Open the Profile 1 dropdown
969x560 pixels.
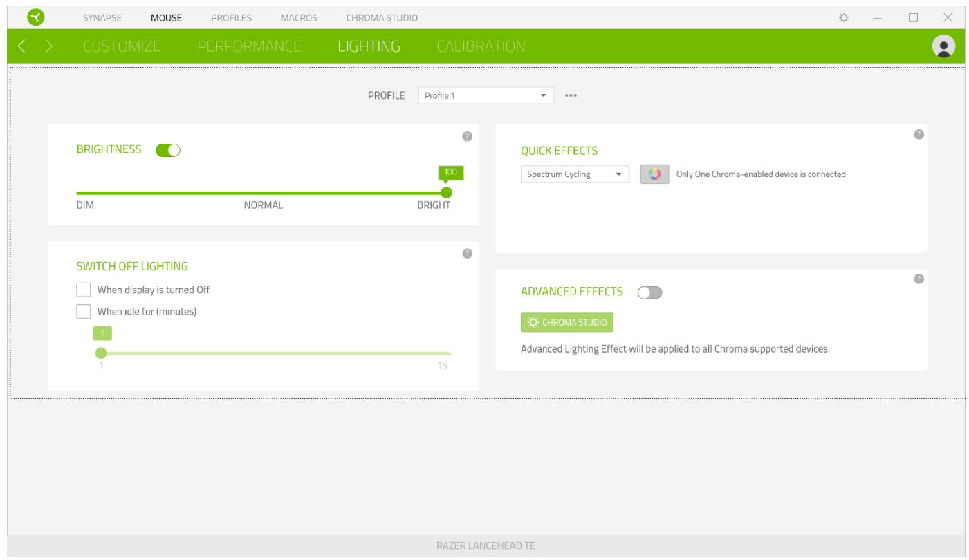point(486,95)
